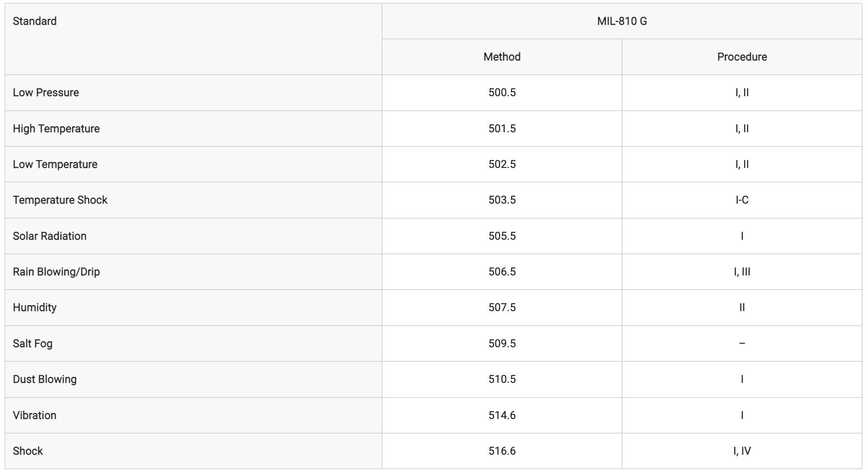Select the Low Pressure row label

click(x=46, y=92)
